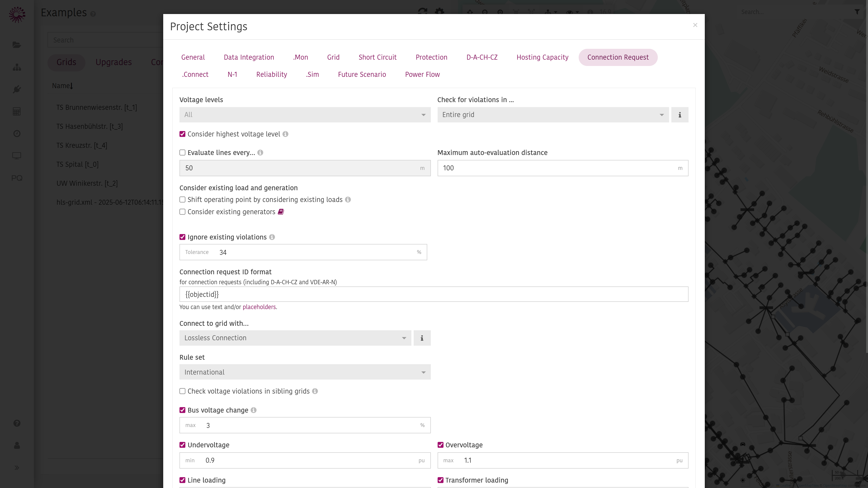Screen dimensions: 868x488
Task: Click the PQ icon in left sidebar
Action: 17,178
